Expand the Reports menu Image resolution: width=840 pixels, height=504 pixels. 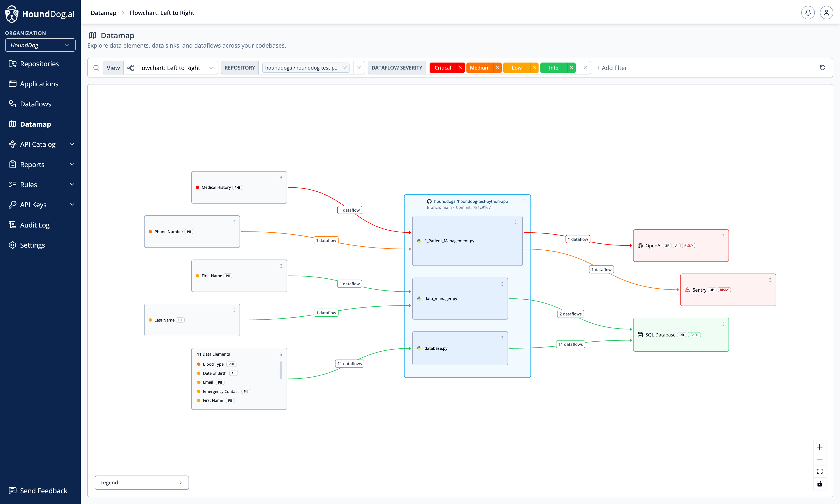[72, 164]
